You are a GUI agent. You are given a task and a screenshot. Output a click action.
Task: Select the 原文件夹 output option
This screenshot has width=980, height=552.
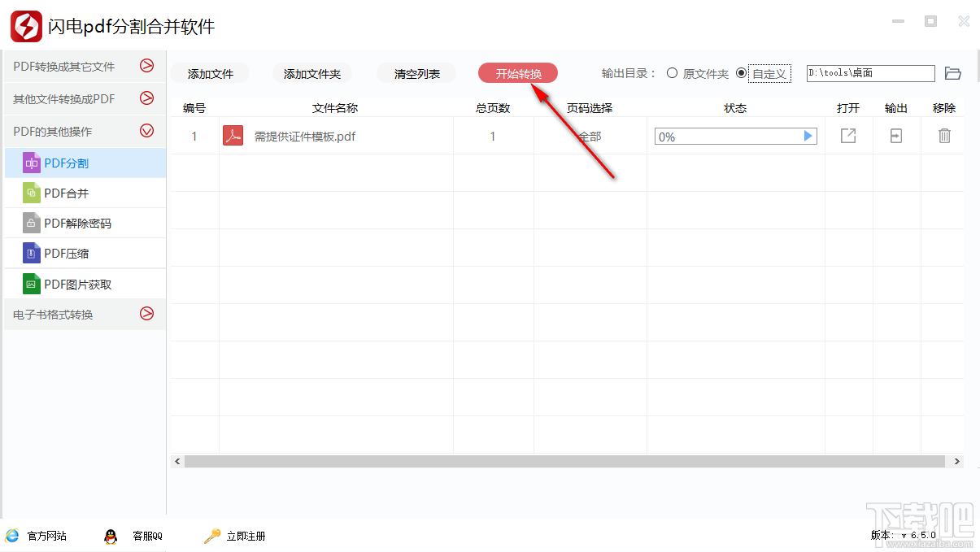[x=672, y=73]
